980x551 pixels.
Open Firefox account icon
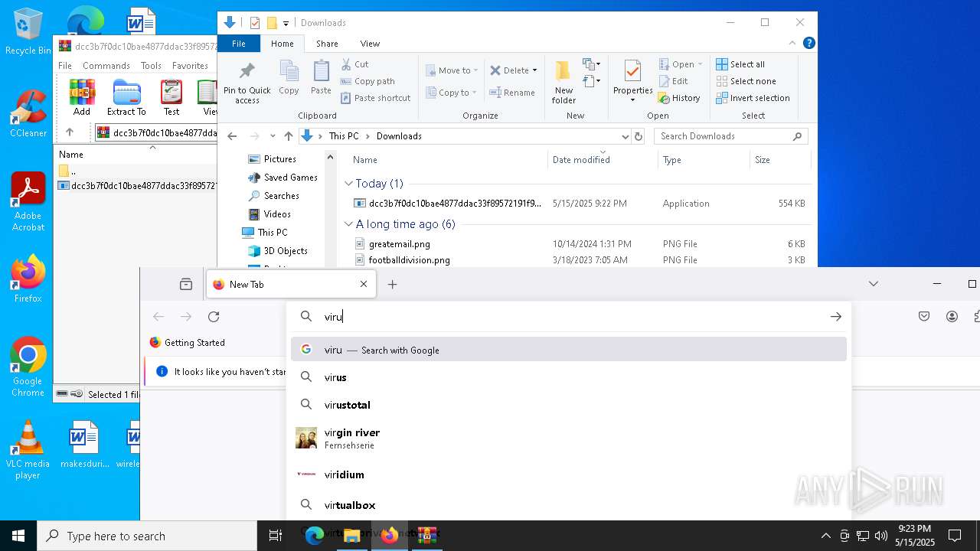click(x=952, y=317)
